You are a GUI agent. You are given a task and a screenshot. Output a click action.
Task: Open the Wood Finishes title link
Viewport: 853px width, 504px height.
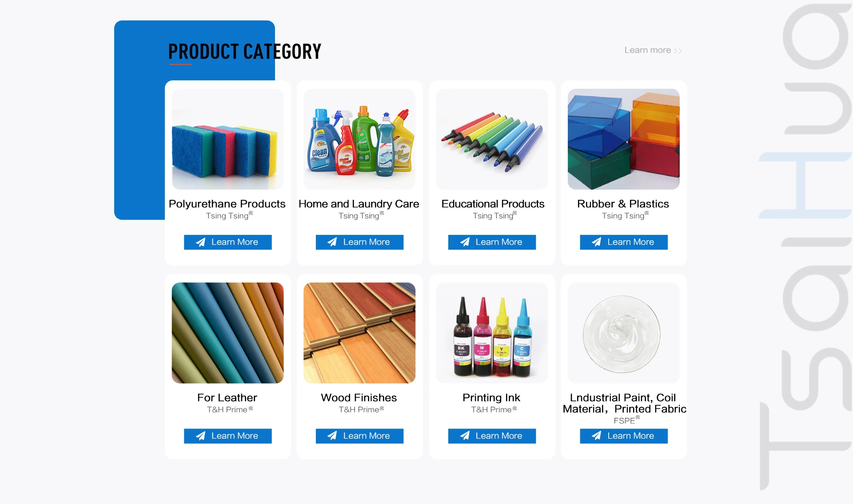pyautogui.click(x=359, y=398)
